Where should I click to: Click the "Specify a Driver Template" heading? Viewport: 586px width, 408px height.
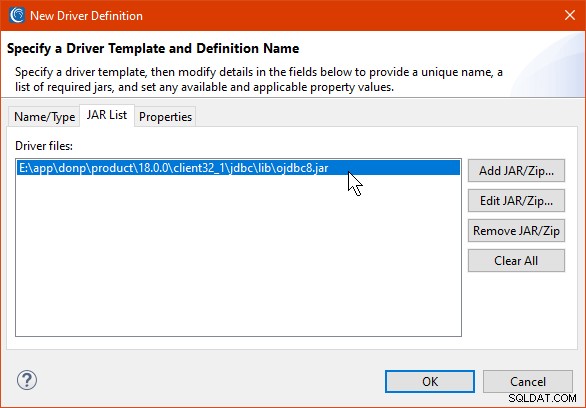153,49
